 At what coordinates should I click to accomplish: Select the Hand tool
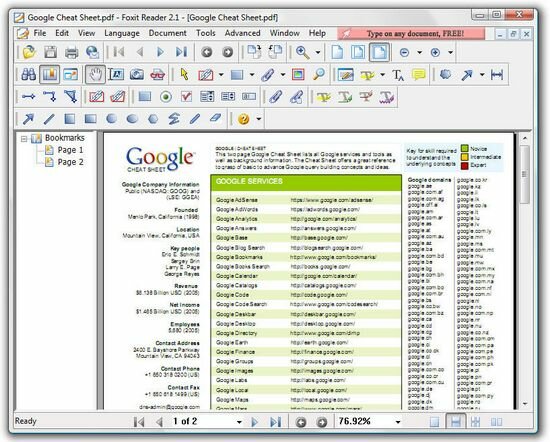click(x=95, y=74)
